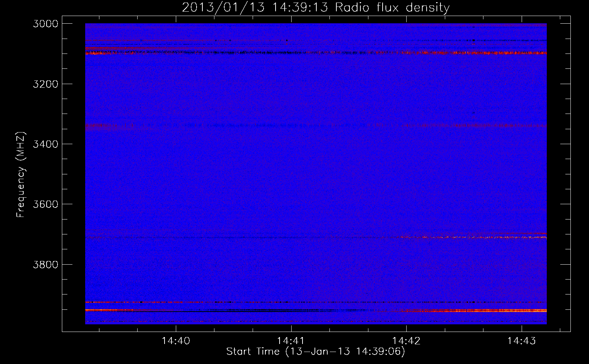This screenshot has width=589, height=364.
Task: Select the 3200 frequency tick label
Action: tap(46, 84)
